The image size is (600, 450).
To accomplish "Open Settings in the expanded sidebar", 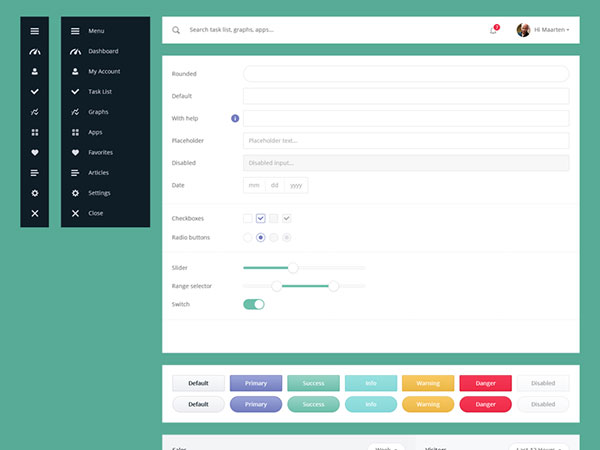I will [105, 193].
